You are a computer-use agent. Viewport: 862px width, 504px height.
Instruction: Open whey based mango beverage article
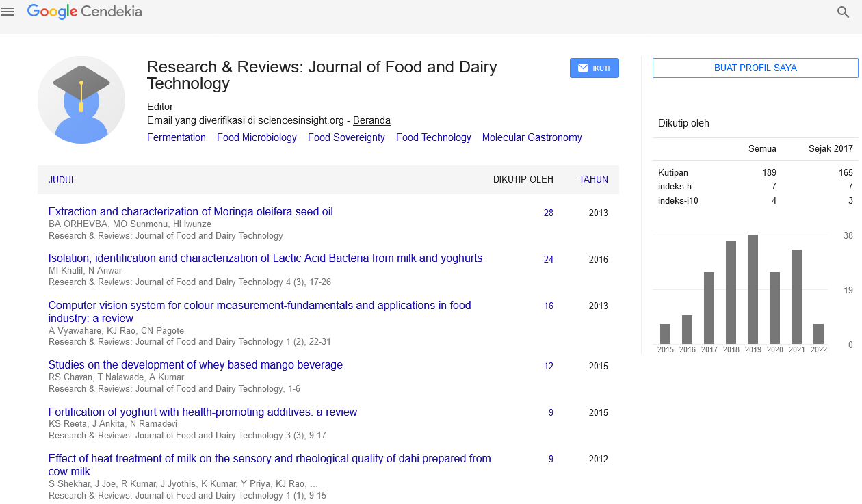(x=195, y=365)
